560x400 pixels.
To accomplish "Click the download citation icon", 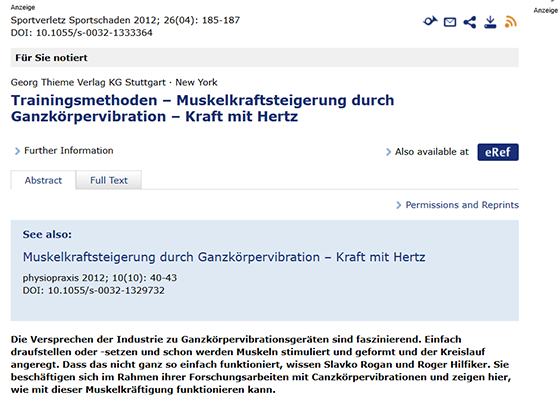I will click(490, 22).
